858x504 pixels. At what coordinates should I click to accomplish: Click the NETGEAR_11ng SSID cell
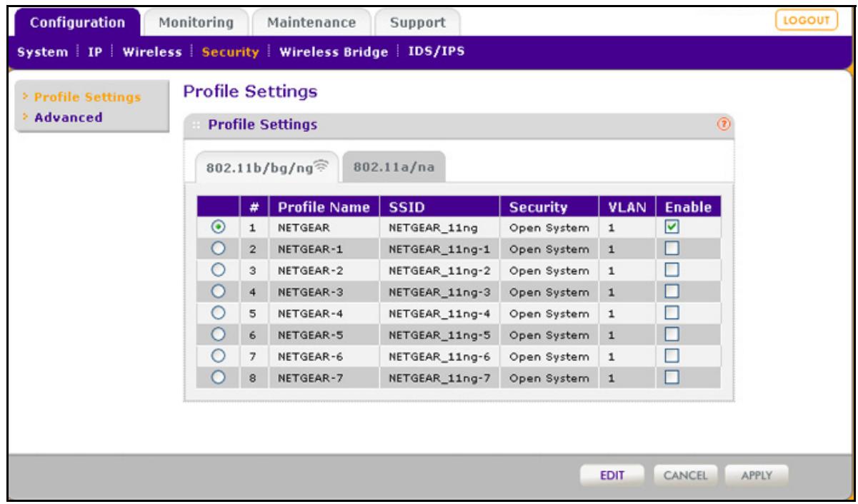[440, 227]
